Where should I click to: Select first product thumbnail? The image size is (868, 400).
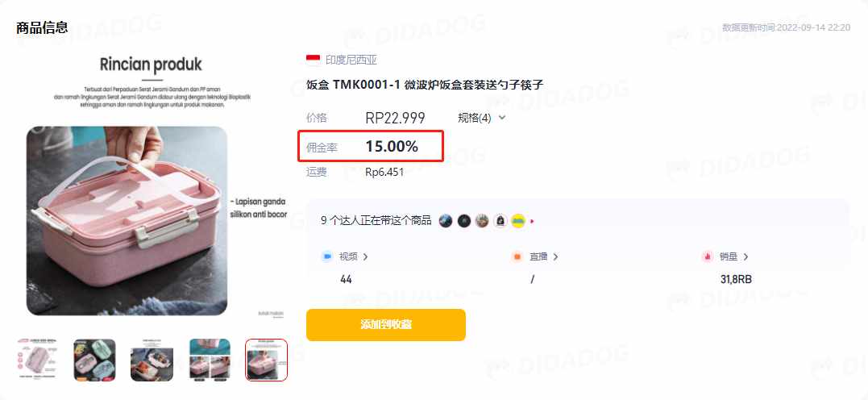click(38, 360)
